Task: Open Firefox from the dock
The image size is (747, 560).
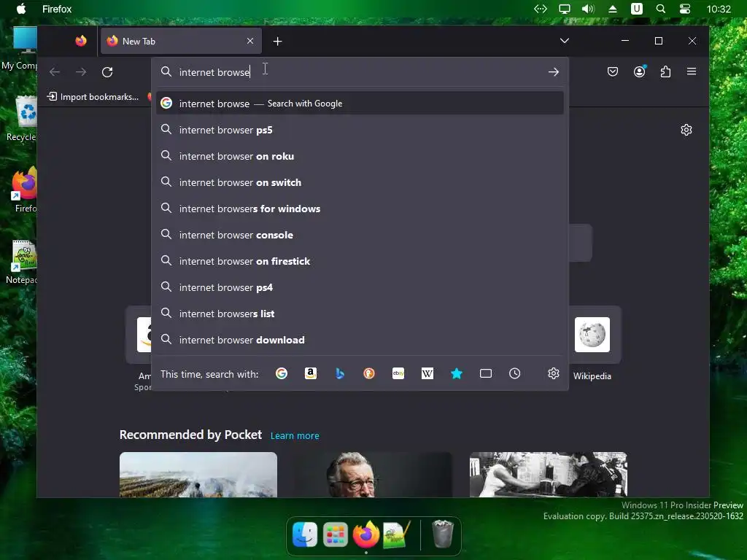Action: coord(366,534)
